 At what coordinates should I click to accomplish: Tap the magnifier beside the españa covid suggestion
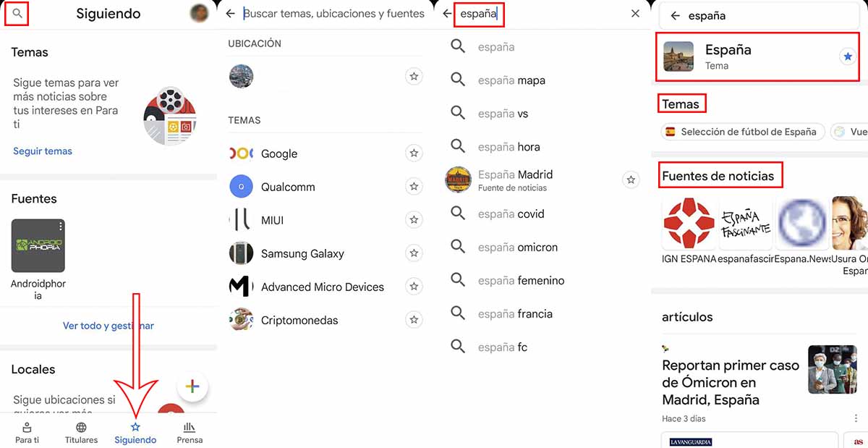pyautogui.click(x=458, y=214)
